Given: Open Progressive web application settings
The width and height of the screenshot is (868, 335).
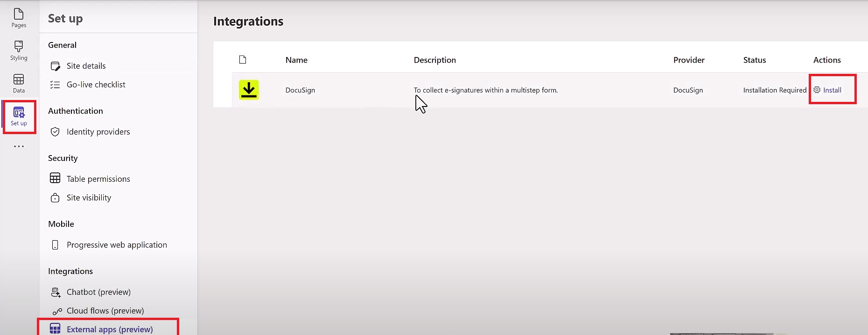Looking at the screenshot, I should click(x=117, y=245).
